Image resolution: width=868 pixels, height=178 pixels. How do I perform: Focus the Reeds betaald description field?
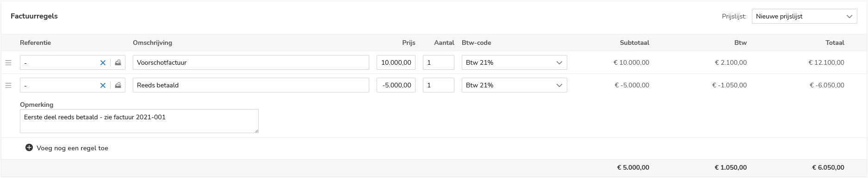(x=251, y=85)
